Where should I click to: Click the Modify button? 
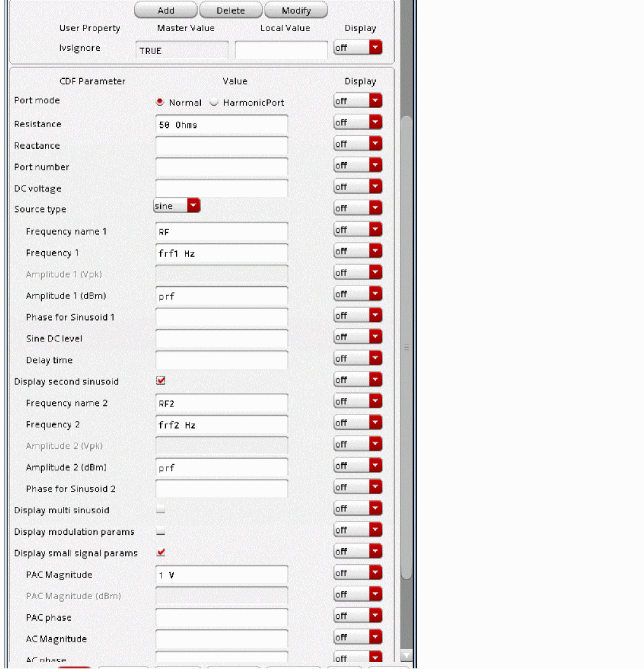coord(296,10)
